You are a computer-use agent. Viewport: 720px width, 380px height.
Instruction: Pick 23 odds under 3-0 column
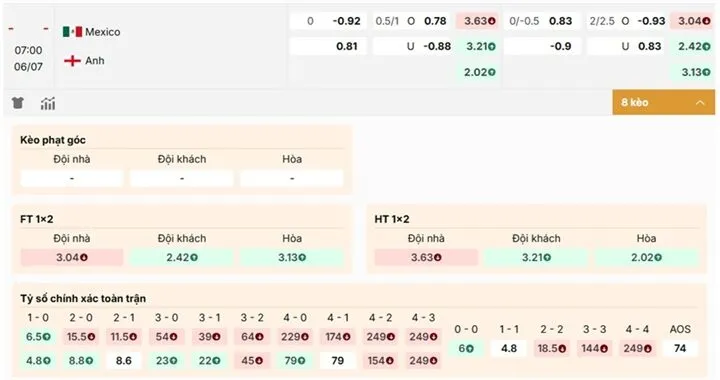pos(166,361)
